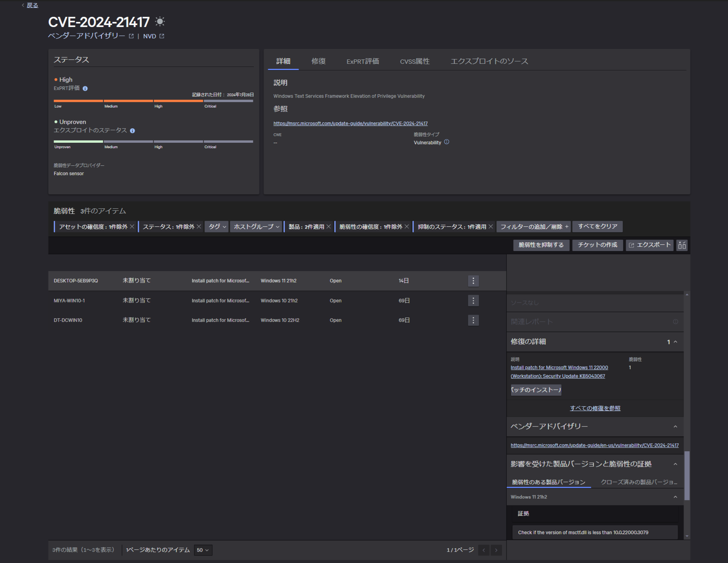
Task: Click the exploit status severity bar
Action: tap(154, 142)
